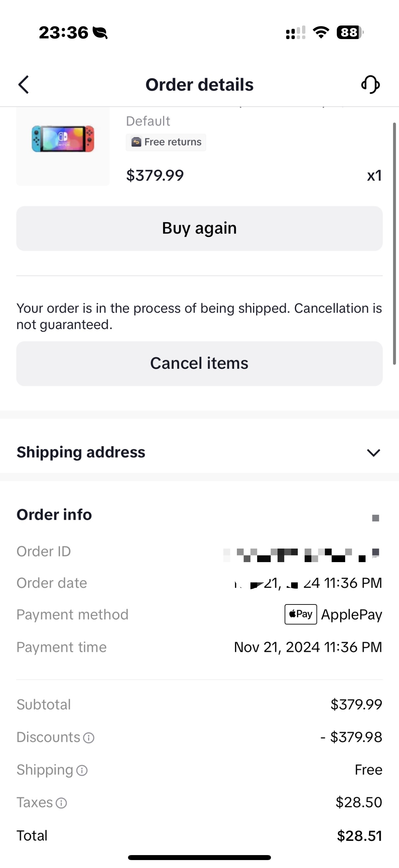
Task: Tap the Free returns badge icon
Action: click(x=136, y=142)
